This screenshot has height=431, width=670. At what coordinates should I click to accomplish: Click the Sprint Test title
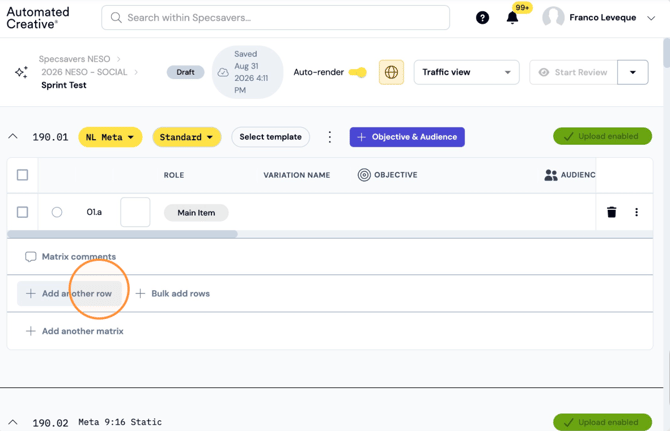(64, 85)
